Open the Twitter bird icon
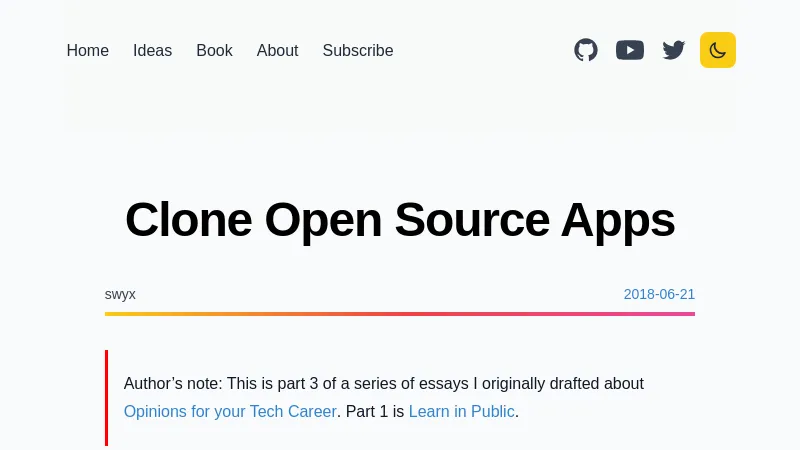This screenshot has width=800, height=450. (674, 50)
